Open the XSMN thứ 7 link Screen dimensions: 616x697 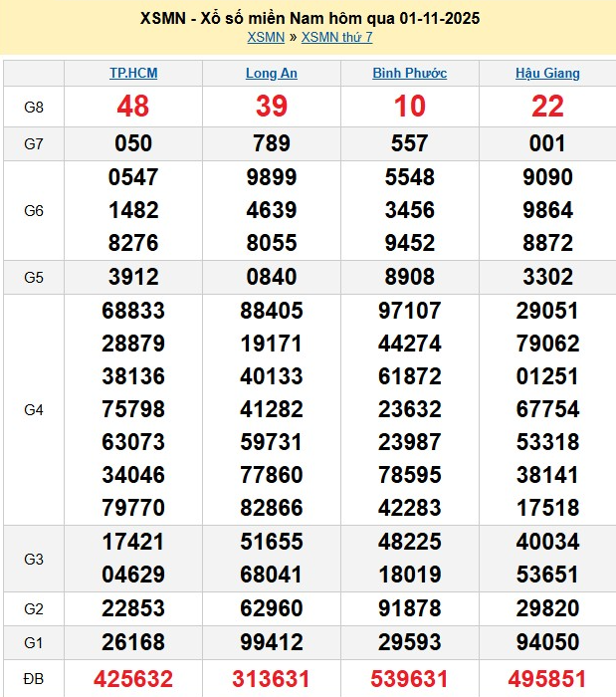pyautogui.click(x=336, y=38)
